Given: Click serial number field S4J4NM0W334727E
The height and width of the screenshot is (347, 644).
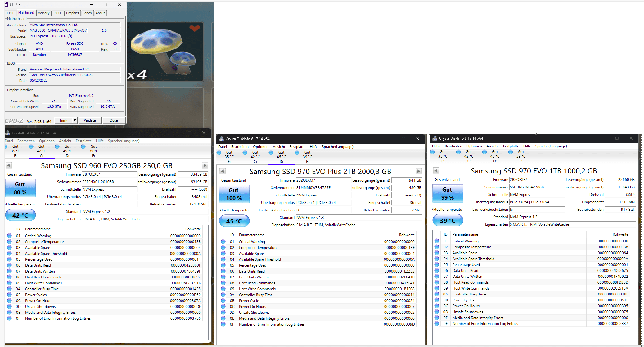Looking at the screenshot, I should pyautogui.click(x=323, y=188).
